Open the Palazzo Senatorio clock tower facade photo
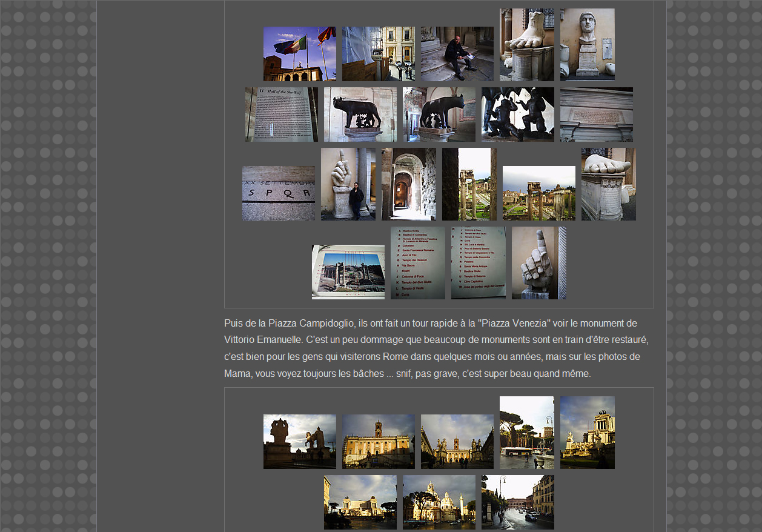Image resolution: width=762 pixels, height=532 pixels. point(378,442)
